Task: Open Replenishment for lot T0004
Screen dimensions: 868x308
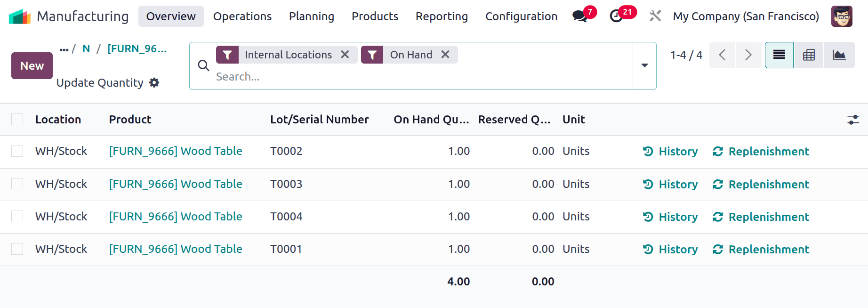Action: pyautogui.click(x=761, y=217)
